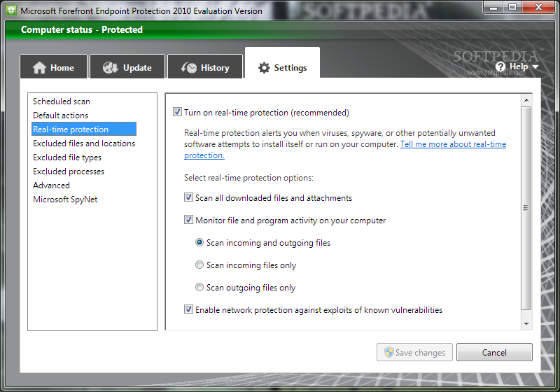The image size is (560, 392).
Task: Choose Scan outgoing files only
Action: click(199, 288)
